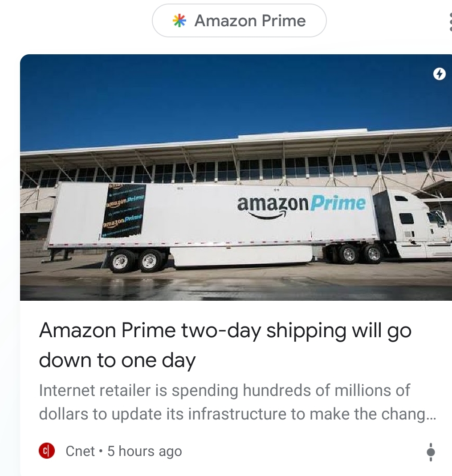This screenshot has width=452, height=476.
Task: Open headline about Prime two-day shipping
Action: pyautogui.click(x=225, y=345)
